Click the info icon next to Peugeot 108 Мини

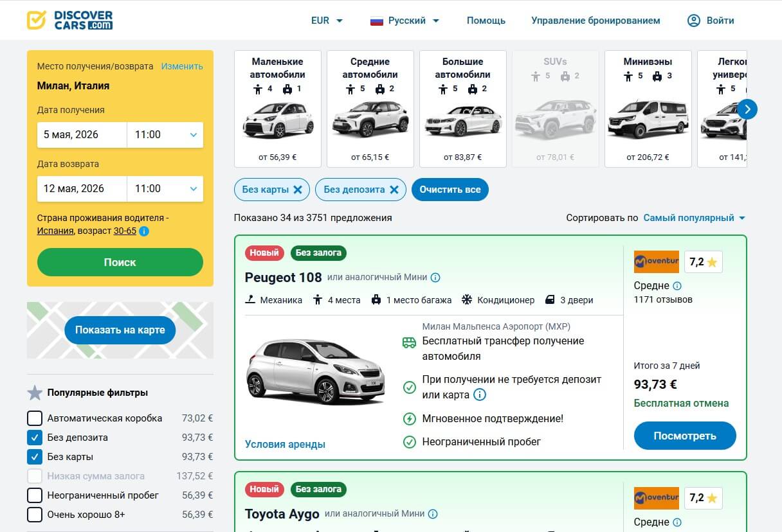click(x=435, y=278)
